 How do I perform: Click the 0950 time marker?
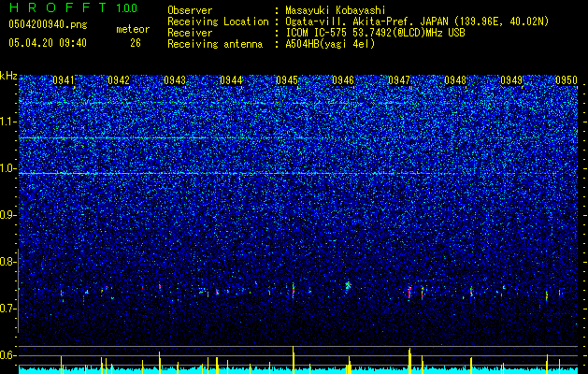pos(566,80)
